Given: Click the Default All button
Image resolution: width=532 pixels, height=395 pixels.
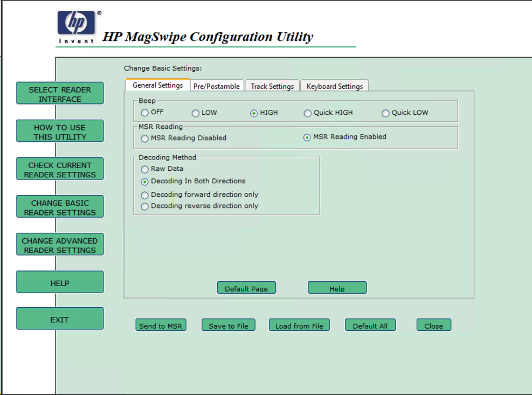Looking at the screenshot, I should click(x=370, y=325).
